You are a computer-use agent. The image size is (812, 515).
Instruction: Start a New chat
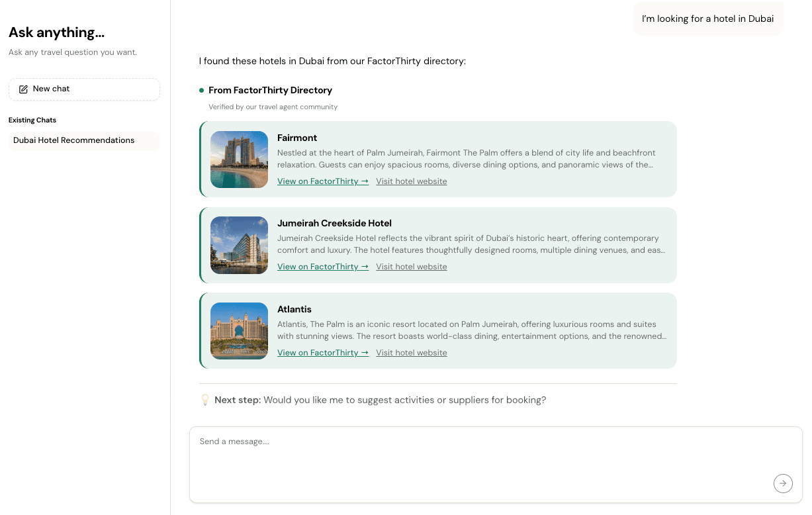pyautogui.click(x=84, y=89)
